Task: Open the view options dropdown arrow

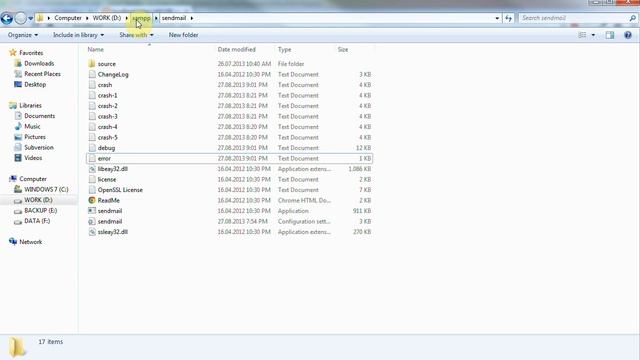Action: click(593, 35)
